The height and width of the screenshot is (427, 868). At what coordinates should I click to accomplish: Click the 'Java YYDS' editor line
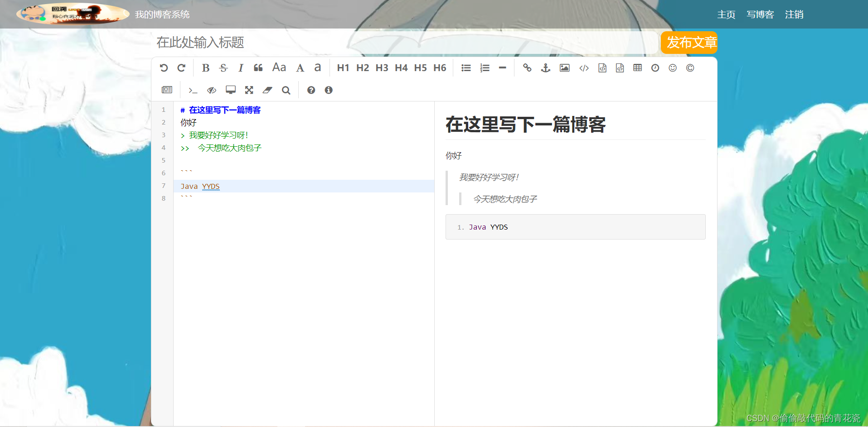pos(304,186)
